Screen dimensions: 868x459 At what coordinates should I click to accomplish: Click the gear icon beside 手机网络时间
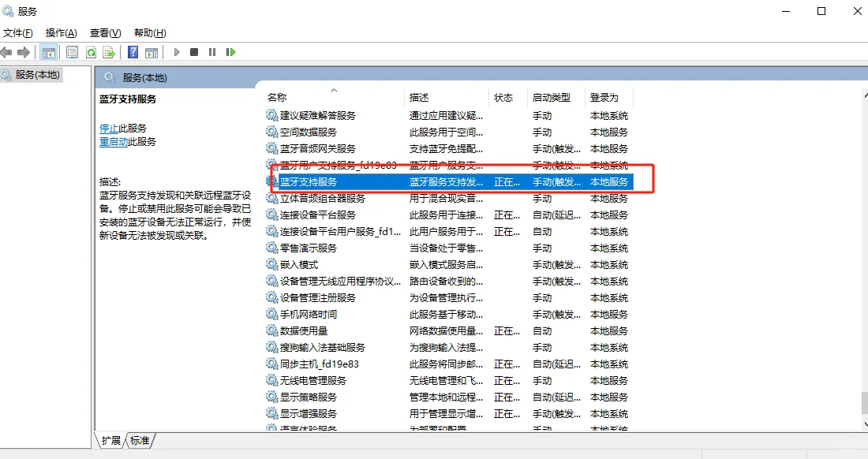pyautogui.click(x=271, y=314)
